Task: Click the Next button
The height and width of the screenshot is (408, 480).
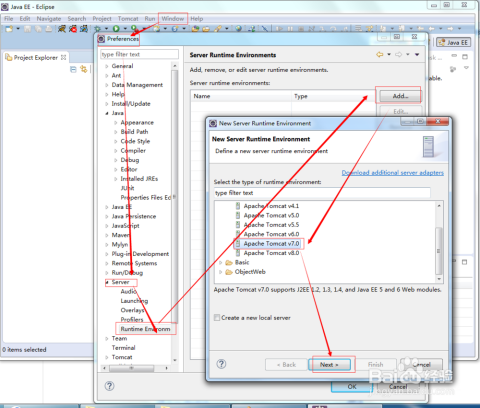Action: tap(329, 365)
